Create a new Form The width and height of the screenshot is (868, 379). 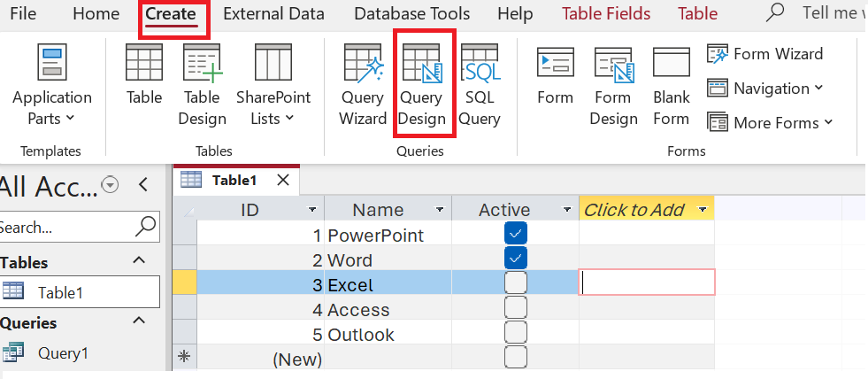coord(556,76)
